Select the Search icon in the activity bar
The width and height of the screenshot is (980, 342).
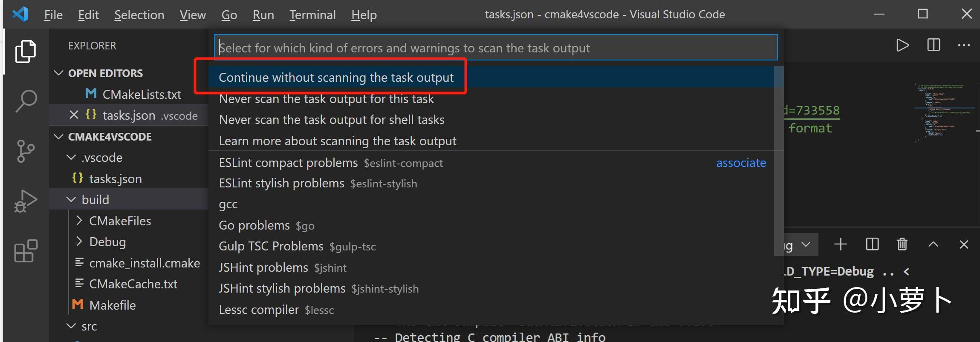click(x=24, y=101)
